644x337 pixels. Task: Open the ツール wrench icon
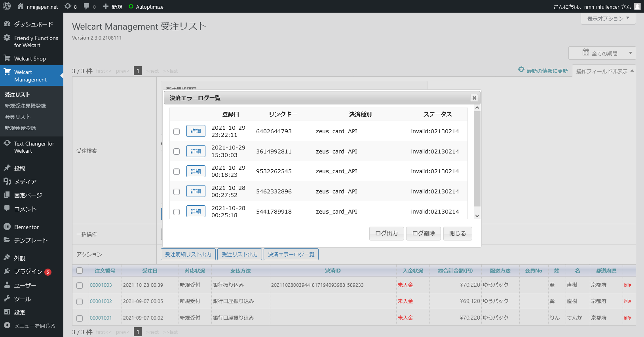(x=7, y=298)
